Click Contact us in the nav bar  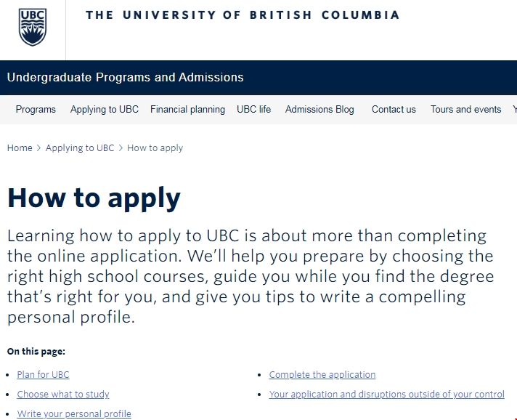[x=394, y=110]
